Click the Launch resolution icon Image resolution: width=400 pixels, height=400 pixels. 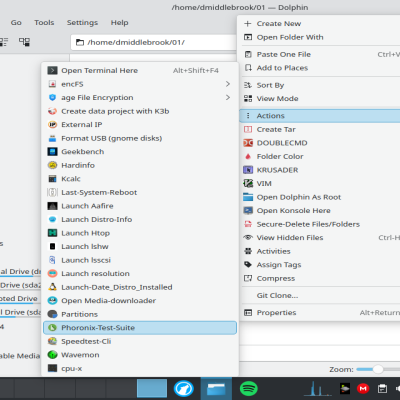(x=52, y=274)
